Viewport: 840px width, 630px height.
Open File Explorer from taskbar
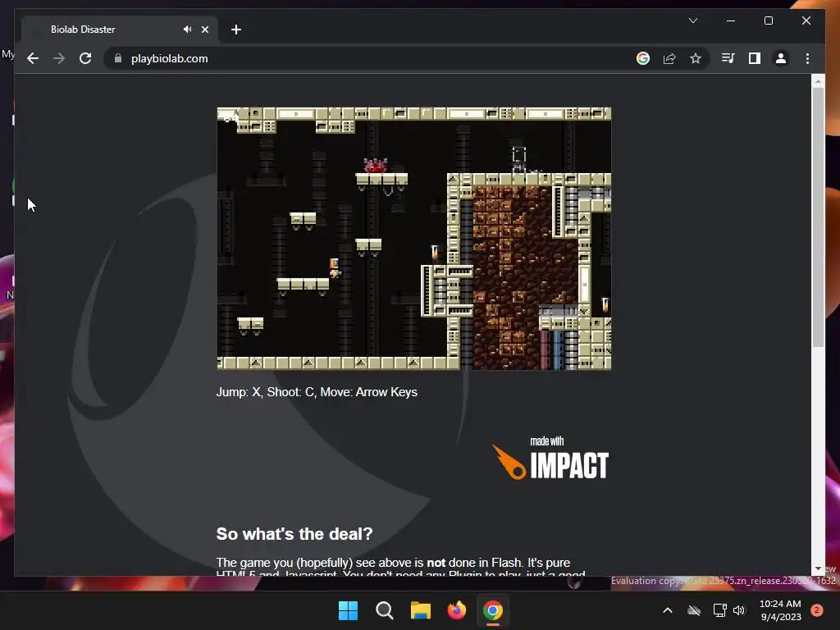[x=421, y=610]
